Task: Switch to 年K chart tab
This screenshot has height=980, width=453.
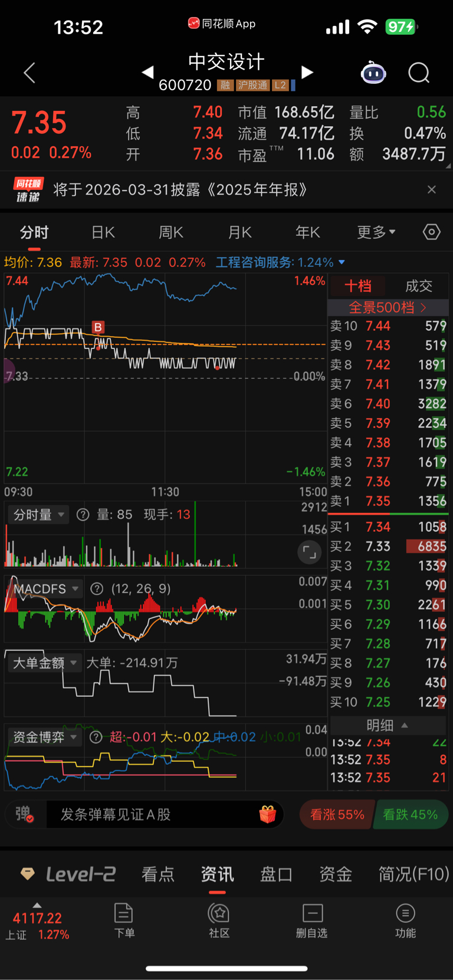Action: pyautogui.click(x=308, y=232)
